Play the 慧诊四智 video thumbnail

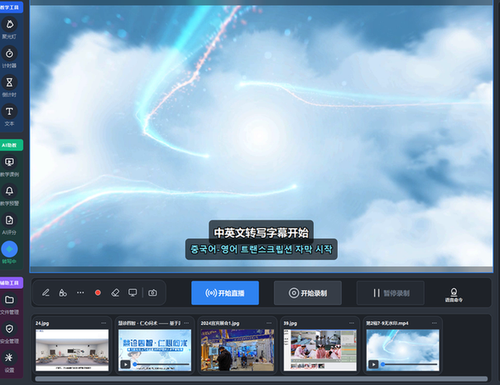[125, 364]
